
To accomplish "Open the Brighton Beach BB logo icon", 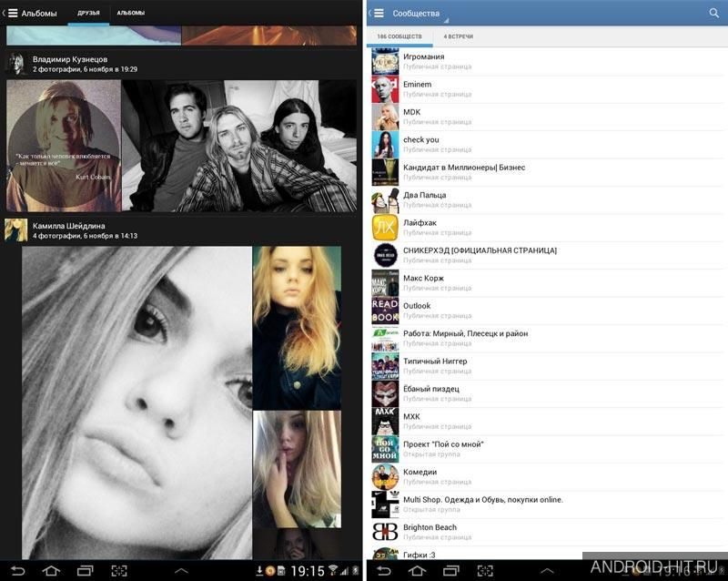I will [x=385, y=532].
